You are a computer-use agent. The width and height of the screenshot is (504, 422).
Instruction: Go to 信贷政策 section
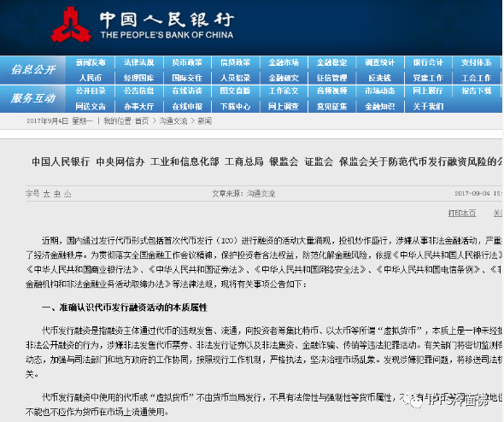235,62
